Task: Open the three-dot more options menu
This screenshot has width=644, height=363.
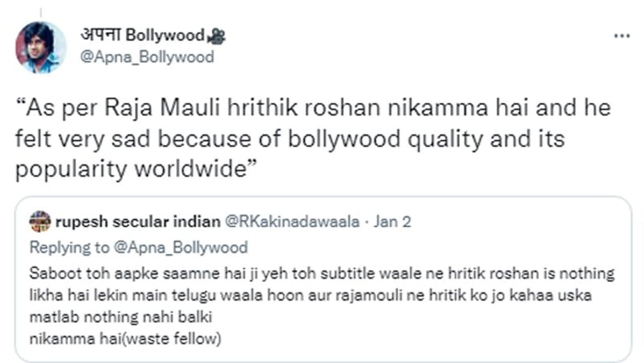Action: [x=622, y=36]
